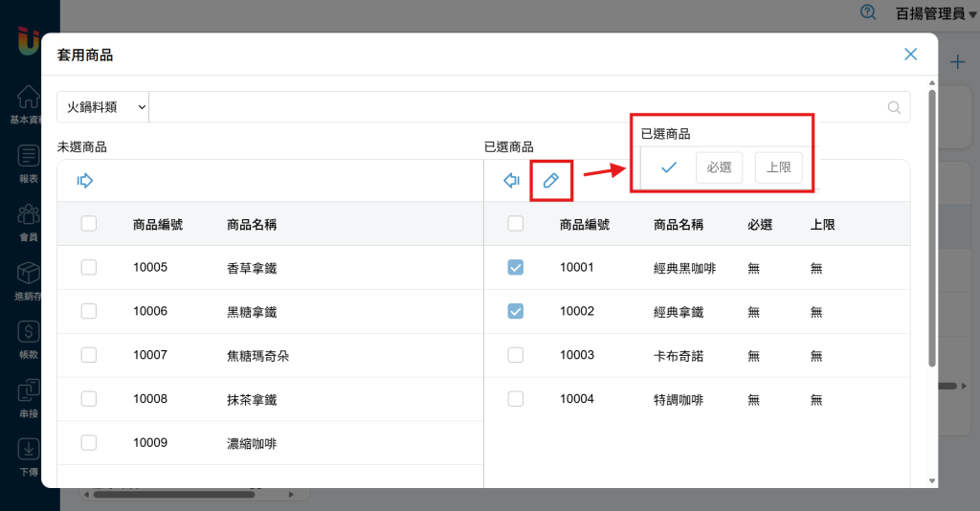Open the 會員 members sidebar icon
Screen dimensions: 980x511
click(29, 221)
